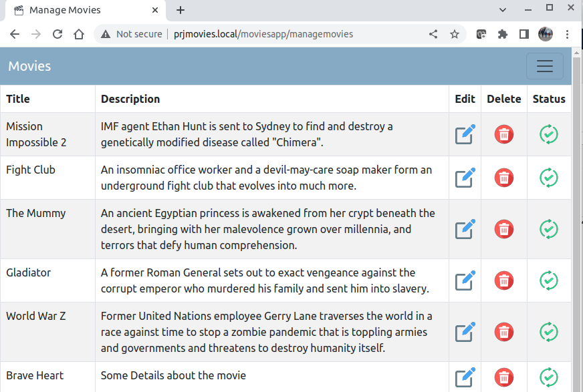The width and height of the screenshot is (583, 392).
Task: Edit the Fight Club entry
Action: tap(465, 178)
